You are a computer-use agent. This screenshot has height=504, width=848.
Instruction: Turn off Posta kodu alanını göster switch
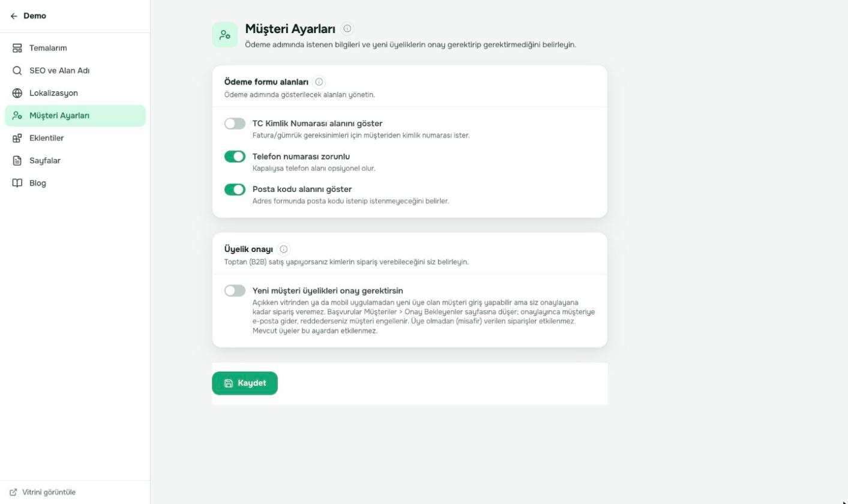[x=235, y=190]
